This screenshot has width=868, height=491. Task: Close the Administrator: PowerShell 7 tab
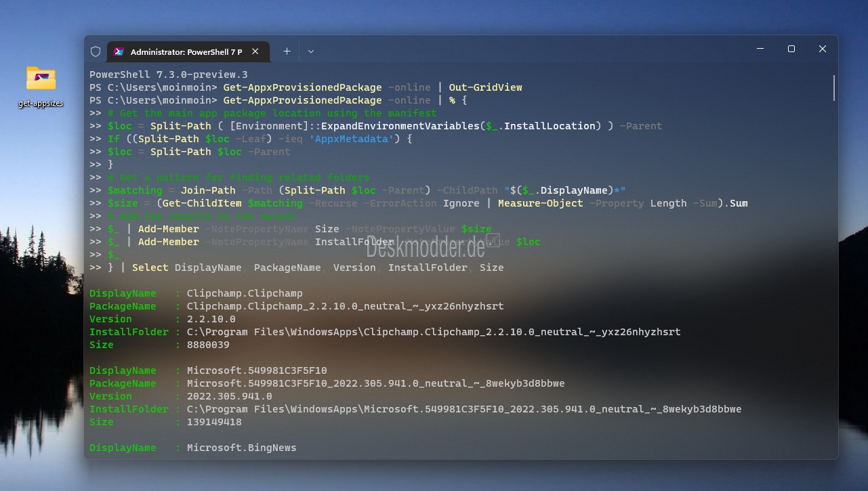pos(255,51)
